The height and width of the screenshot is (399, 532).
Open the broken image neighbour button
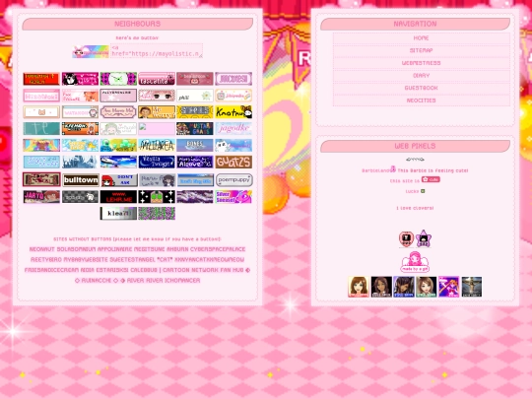pyautogui.click(x=157, y=129)
